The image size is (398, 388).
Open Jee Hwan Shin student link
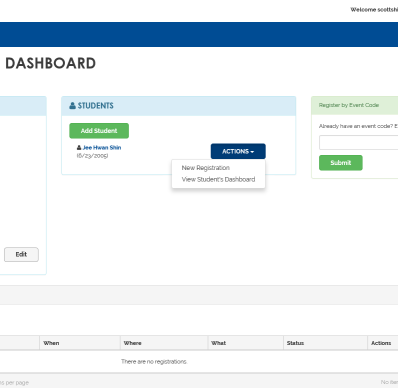[x=102, y=148]
